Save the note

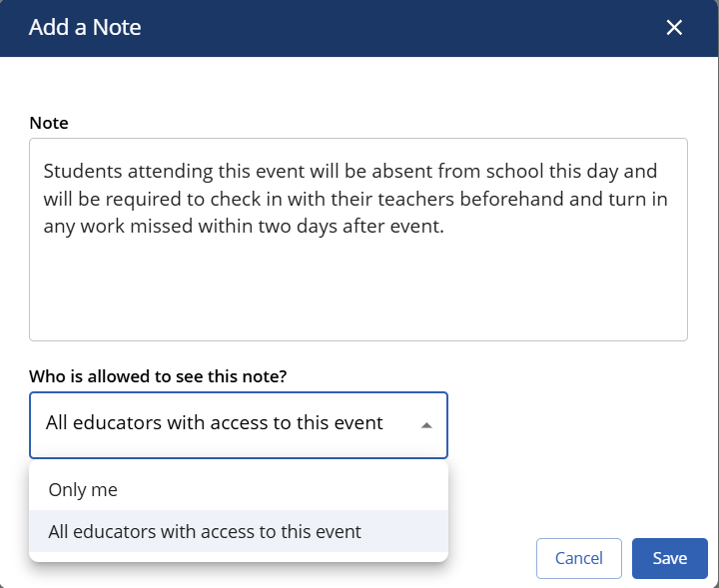coord(669,559)
